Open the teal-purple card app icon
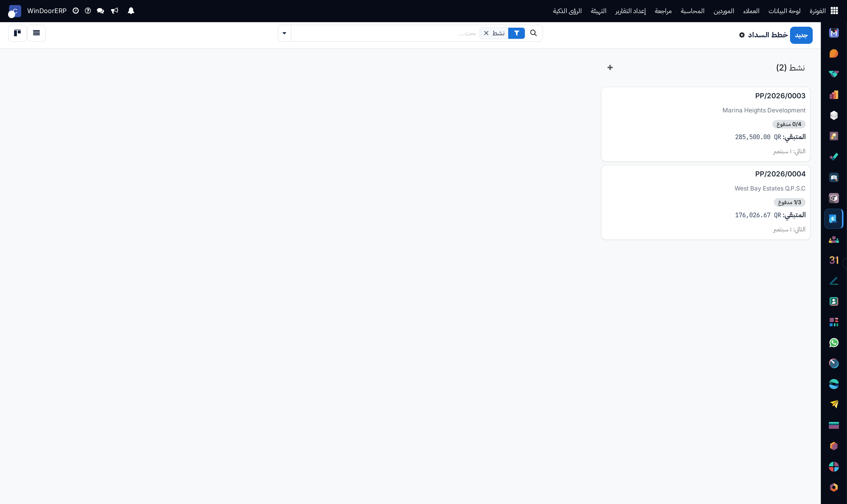Screen dimensions: 847x504 coord(834,425)
